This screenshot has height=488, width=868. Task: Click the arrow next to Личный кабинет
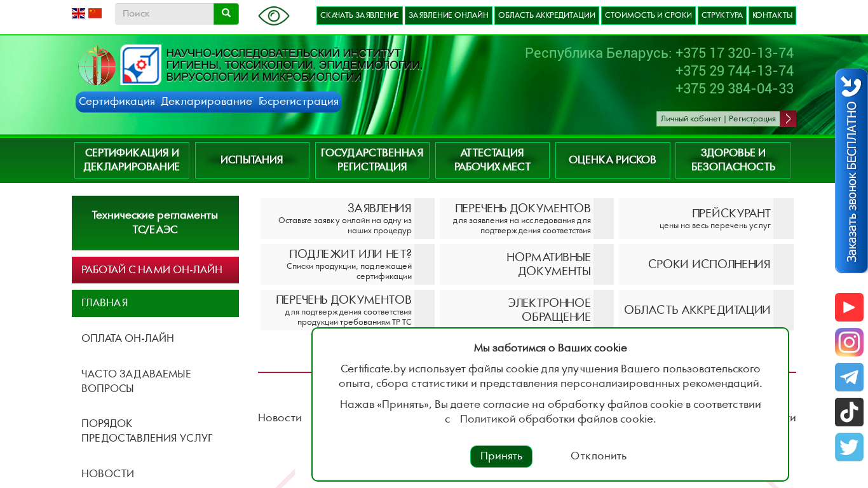(788, 119)
